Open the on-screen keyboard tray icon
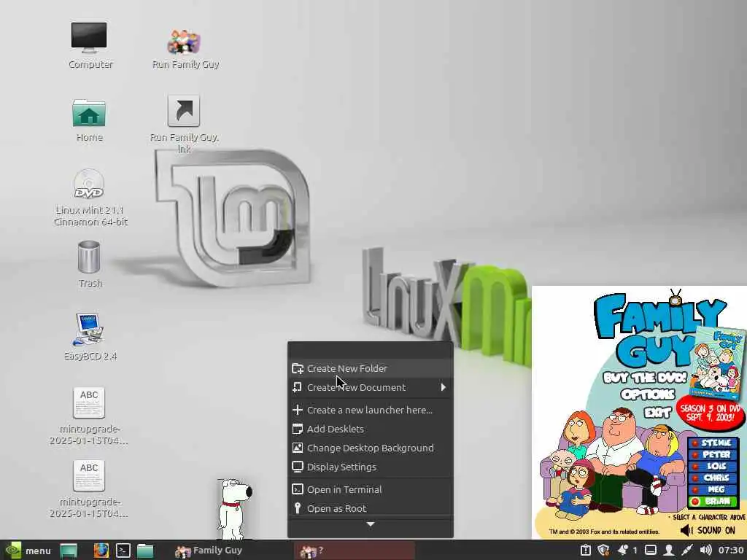747x560 pixels. click(x=651, y=551)
